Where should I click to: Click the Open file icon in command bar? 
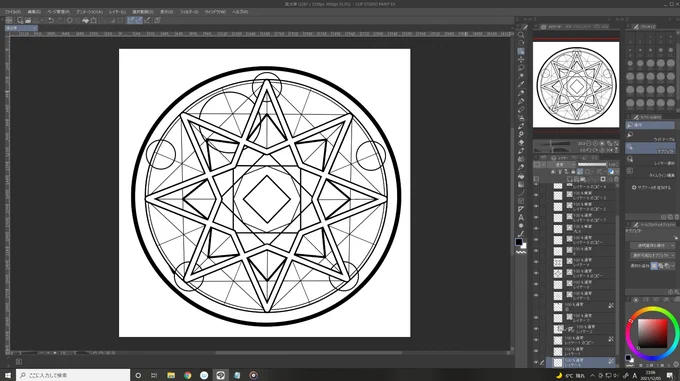click(28, 20)
